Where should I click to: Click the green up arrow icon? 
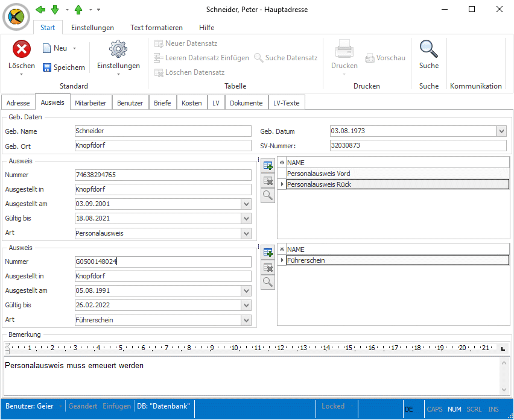click(x=78, y=10)
